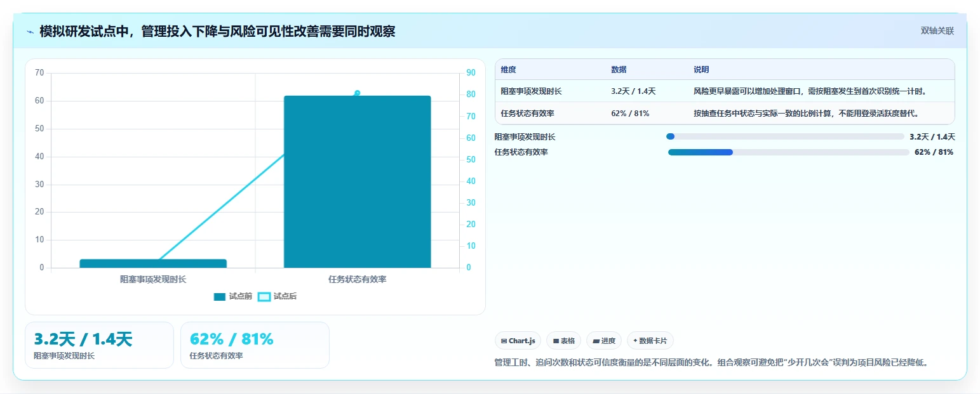This screenshot has height=394, width=980.
Task: Click the 阻塞事项发现时长 progress bar
Action: (x=785, y=136)
